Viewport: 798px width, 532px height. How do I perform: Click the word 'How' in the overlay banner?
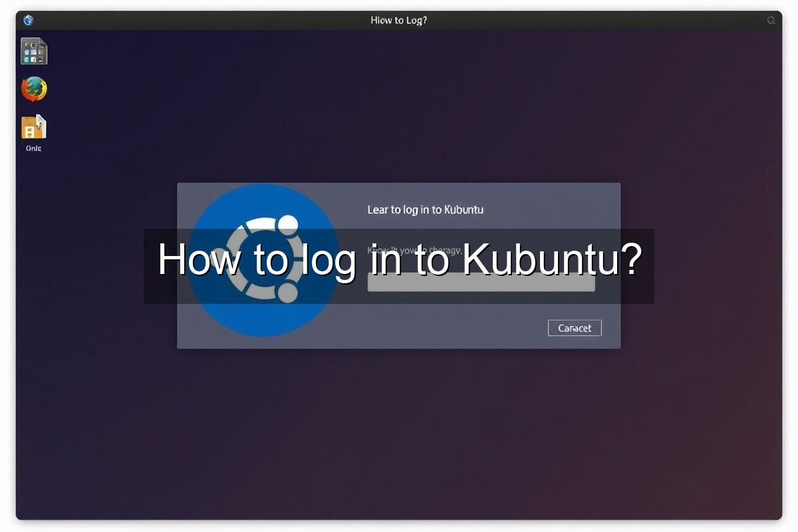(x=198, y=260)
